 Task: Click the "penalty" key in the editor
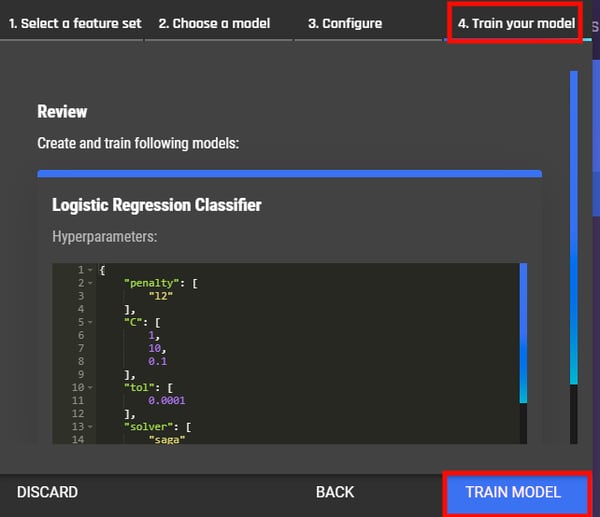[x=152, y=283]
